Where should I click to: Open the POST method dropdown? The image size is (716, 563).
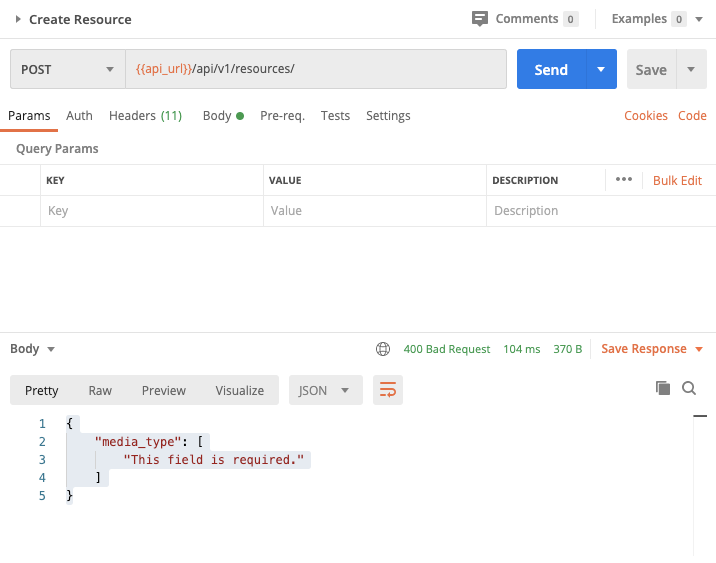(x=68, y=69)
